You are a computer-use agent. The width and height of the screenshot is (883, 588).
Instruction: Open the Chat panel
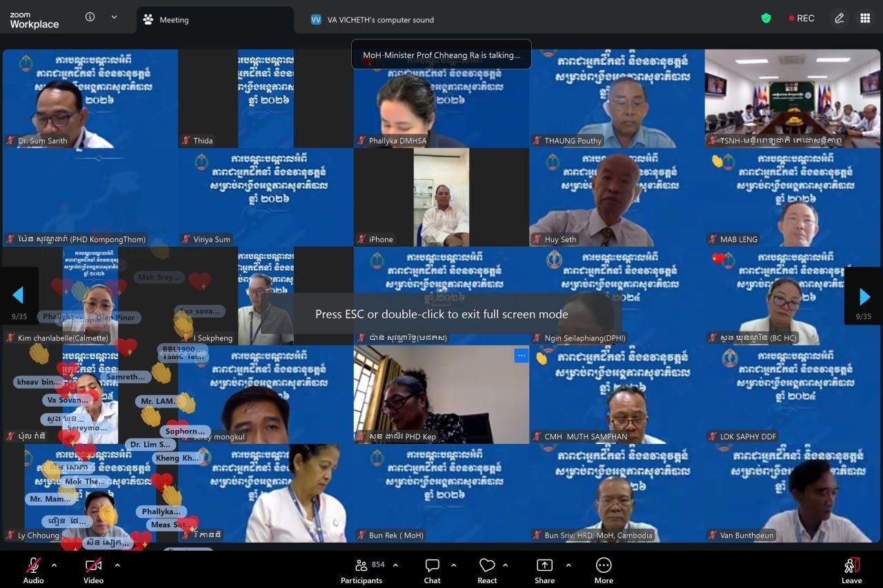pyautogui.click(x=433, y=571)
